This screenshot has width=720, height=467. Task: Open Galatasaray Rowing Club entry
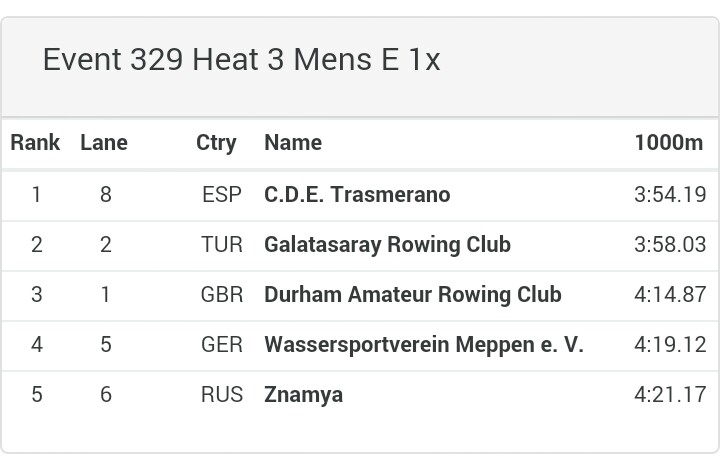click(x=388, y=245)
